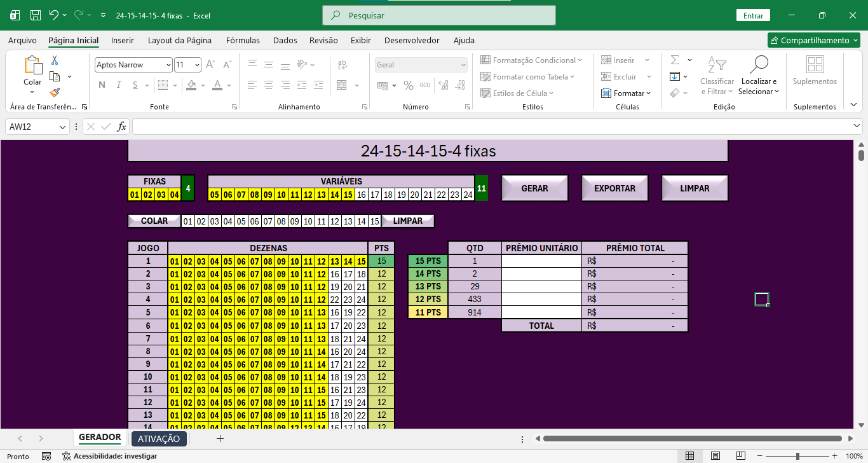This screenshot has height=463, width=868.
Task: Click the AutoSum sigma icon
Action: coord(675,60)
